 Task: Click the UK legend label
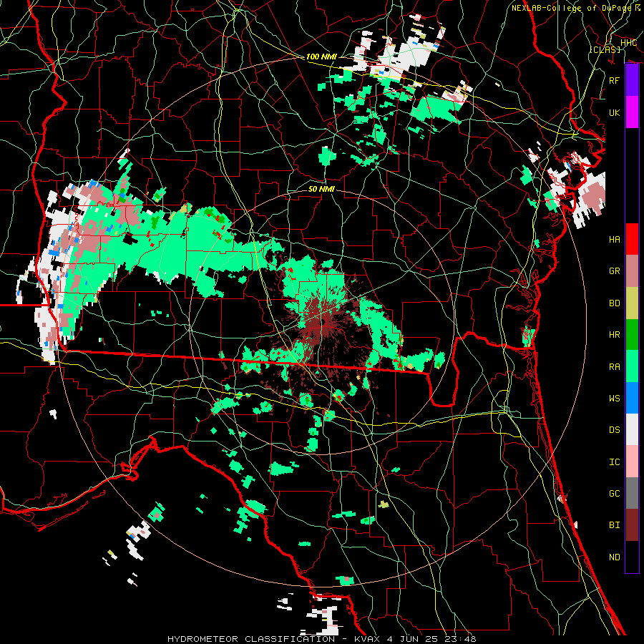point(615,112)
